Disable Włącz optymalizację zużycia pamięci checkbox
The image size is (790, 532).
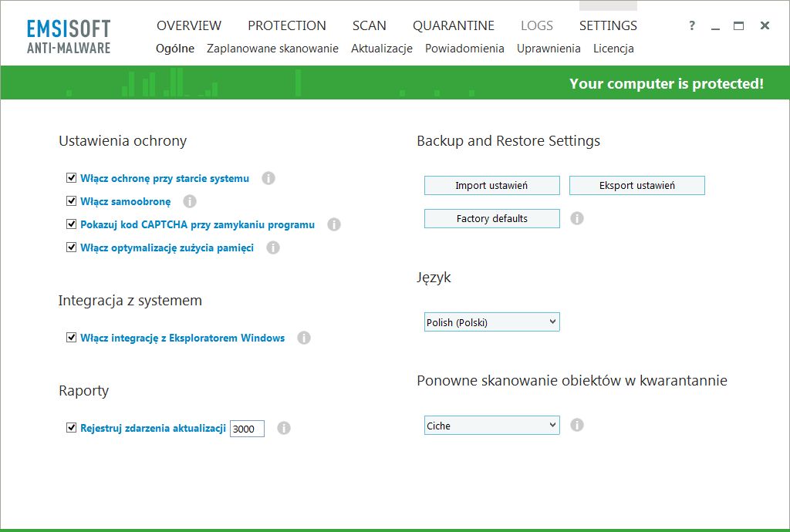(72, 247)
